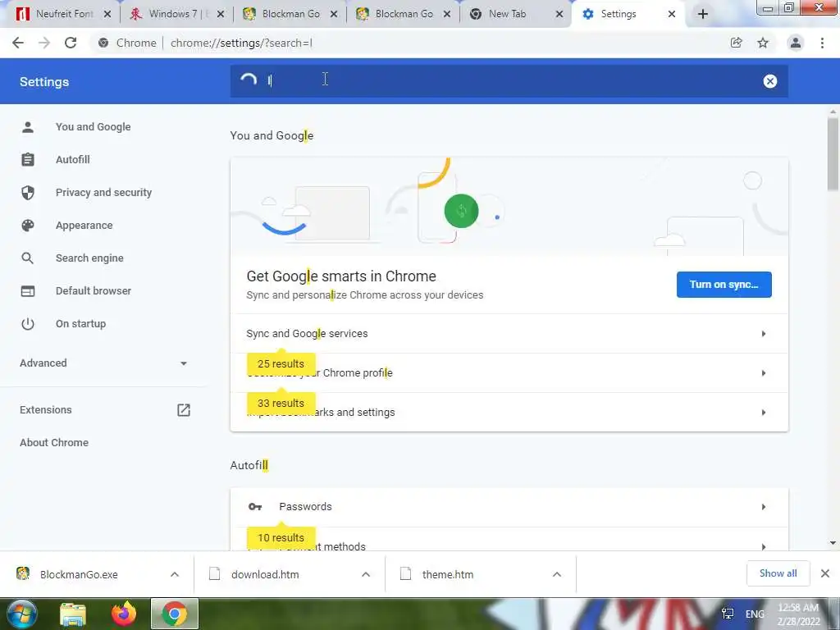Select Autofill in the sidebar
This screenshot has height=630, width=840.
73,160
